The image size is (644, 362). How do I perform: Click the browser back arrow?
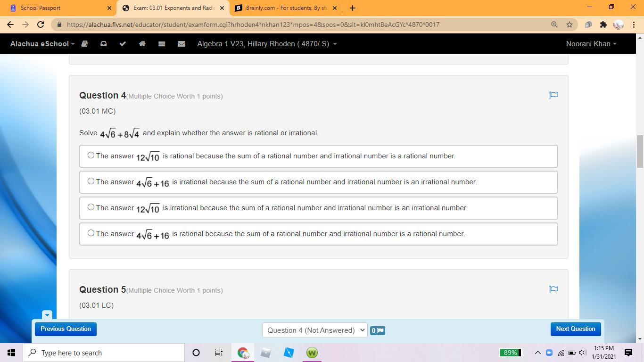click(10, 25)
